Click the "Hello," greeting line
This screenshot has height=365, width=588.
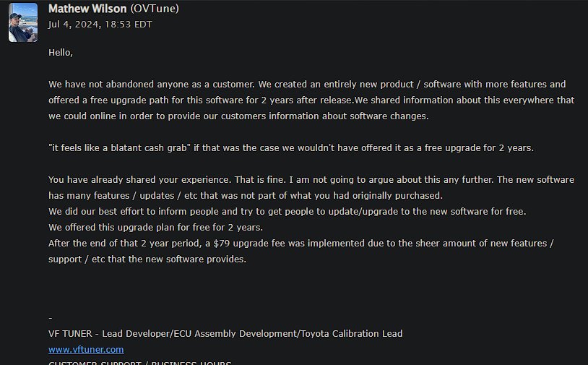(61, 53)
